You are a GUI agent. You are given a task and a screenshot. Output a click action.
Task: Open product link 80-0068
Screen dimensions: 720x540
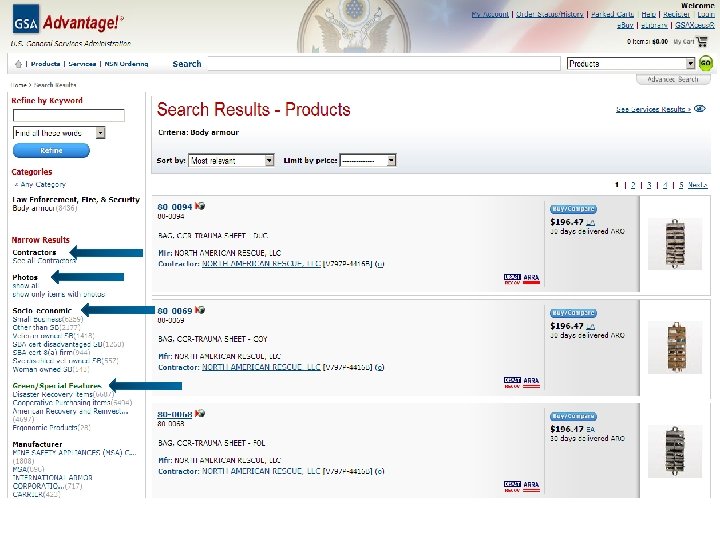(x=174, y=414)
